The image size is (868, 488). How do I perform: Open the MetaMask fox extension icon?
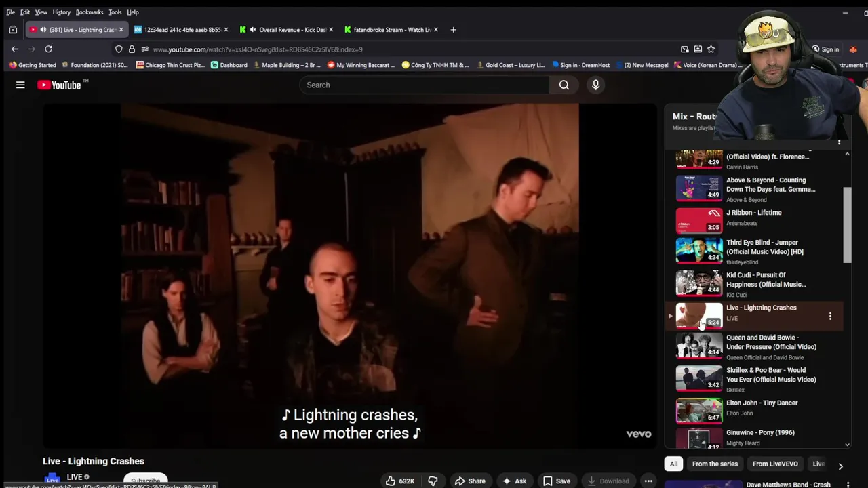point(853,49)
